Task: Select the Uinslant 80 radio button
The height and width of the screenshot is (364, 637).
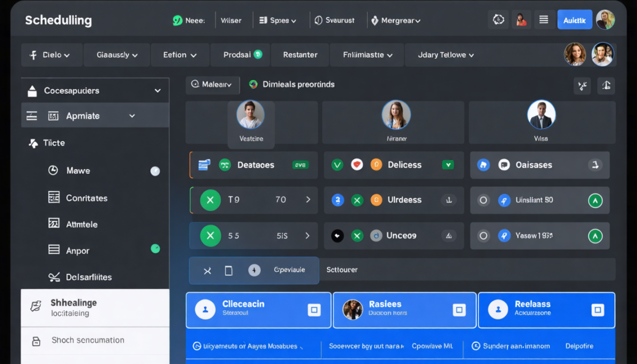Action: click(x=483, y=201)
